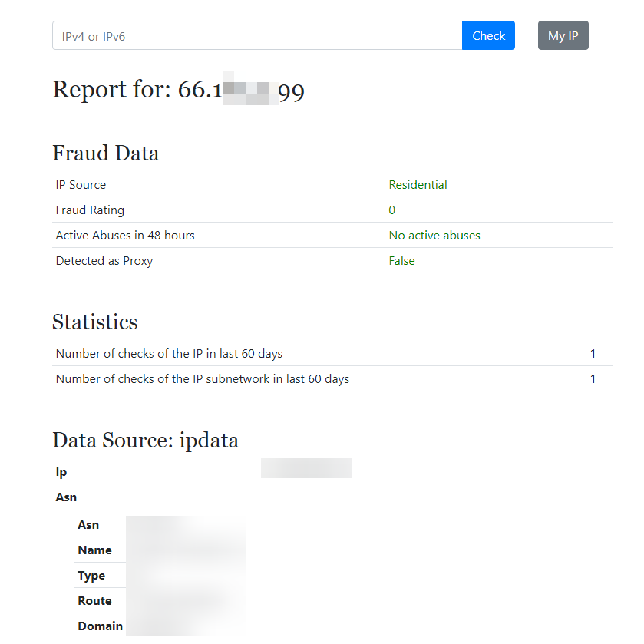This screenshot has height=644, width=644.
Task: Select IP checks in last 60 days row
Action: click(x=169, y=354)
